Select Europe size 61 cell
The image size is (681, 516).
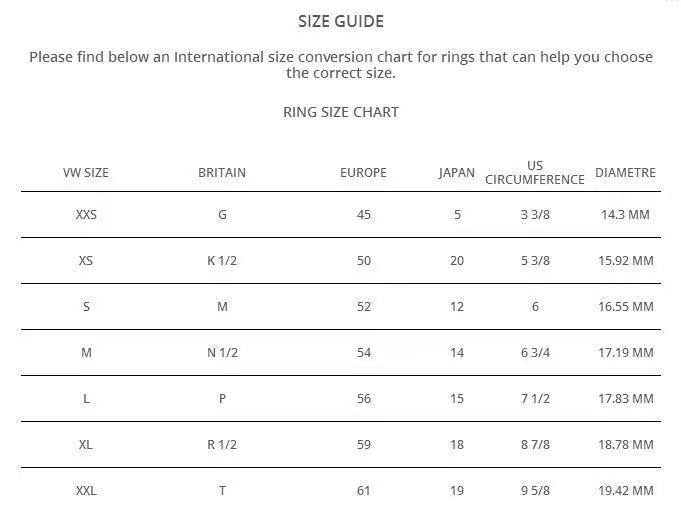coord(363,491)
